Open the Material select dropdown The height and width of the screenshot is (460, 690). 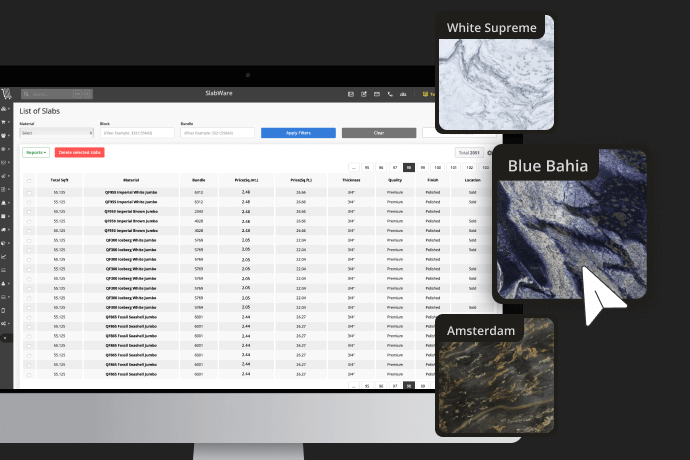57,132
